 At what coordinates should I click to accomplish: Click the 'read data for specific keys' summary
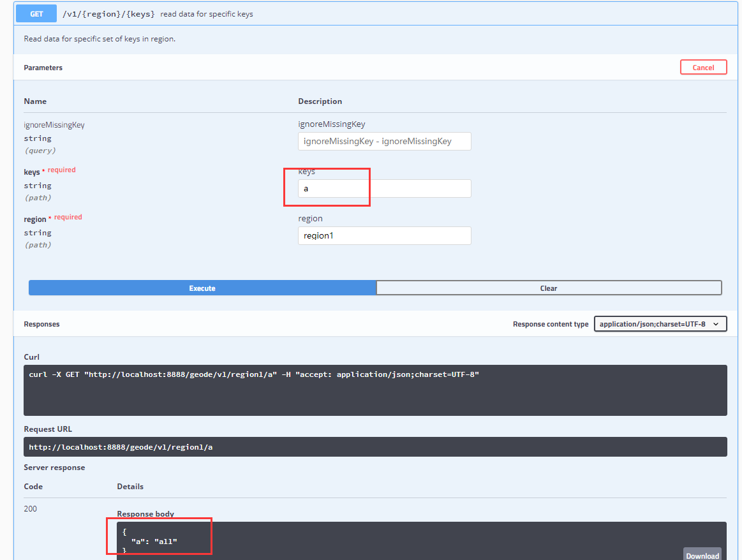tap(207, 14)
